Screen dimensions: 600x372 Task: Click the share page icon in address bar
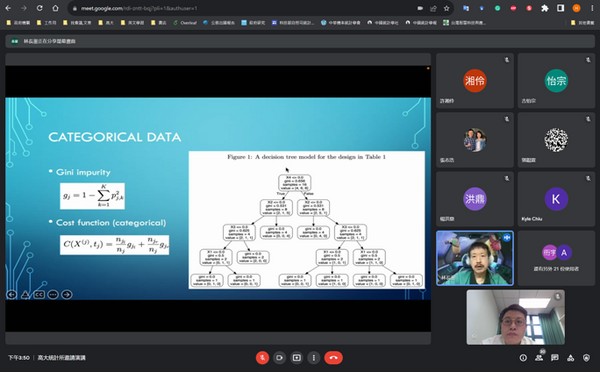[x=433, y=8]
